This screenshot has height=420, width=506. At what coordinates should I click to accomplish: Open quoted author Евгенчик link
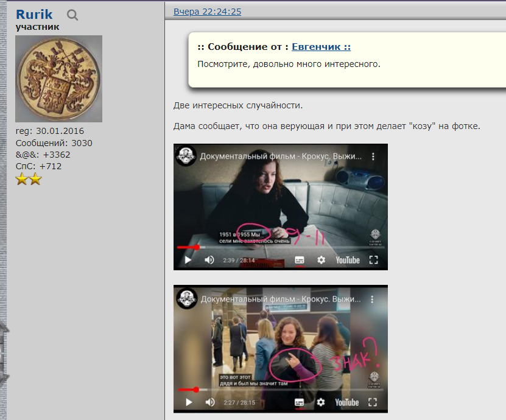click(321, 47)
